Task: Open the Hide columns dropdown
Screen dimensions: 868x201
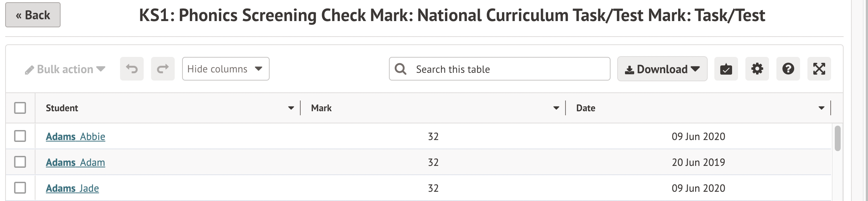Action: point(225,69)
